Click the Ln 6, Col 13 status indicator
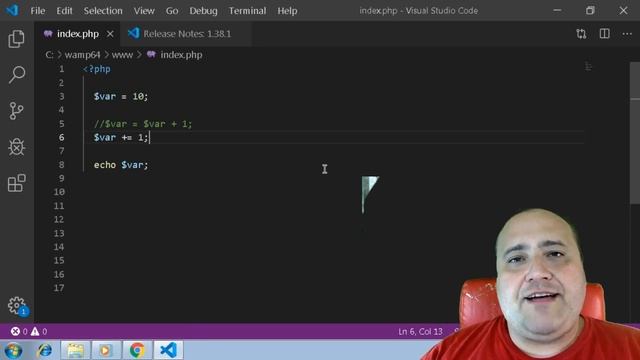 pyautogui.click(x=420, y=331)
